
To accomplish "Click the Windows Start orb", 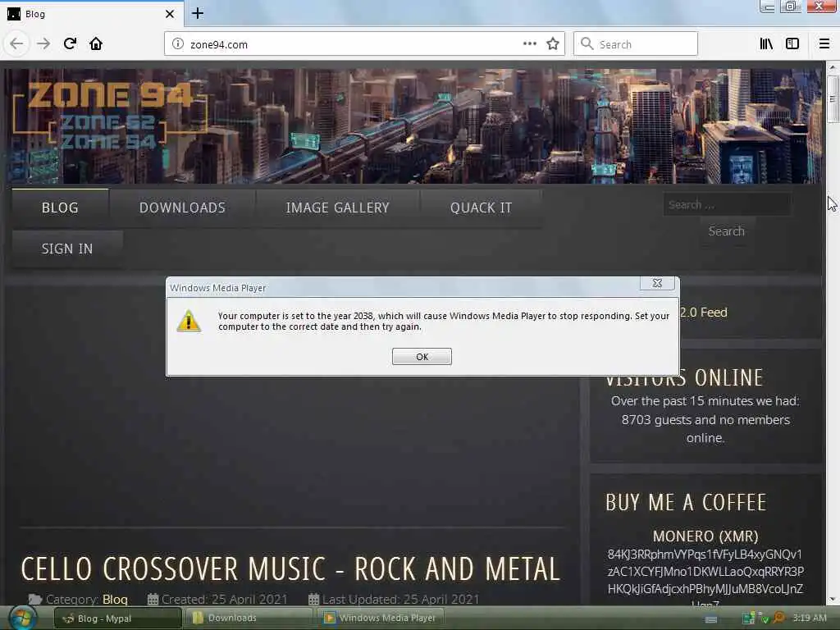I will coord(23,618).
